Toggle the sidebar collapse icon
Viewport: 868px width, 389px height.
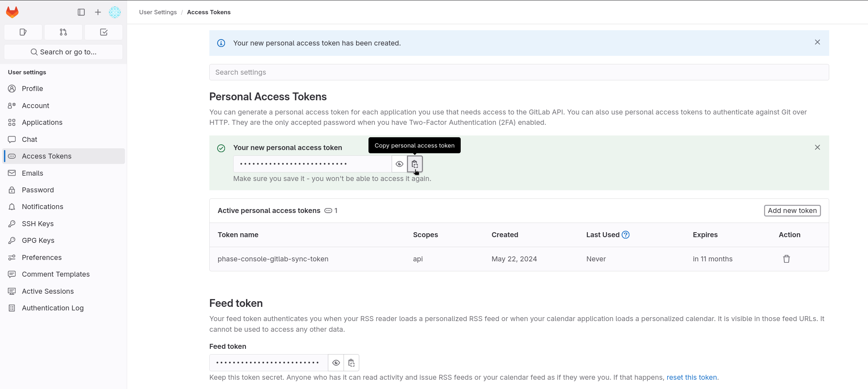(81, 12)
